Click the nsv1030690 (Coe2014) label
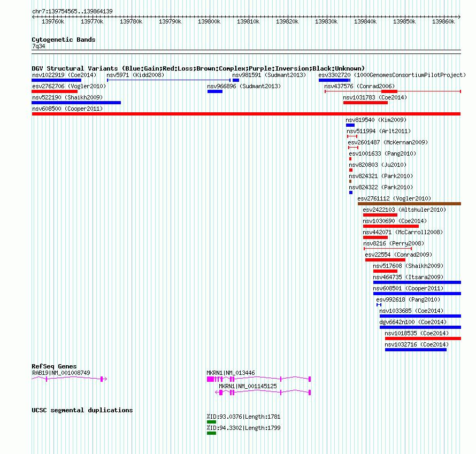 (x=395, y=221)
